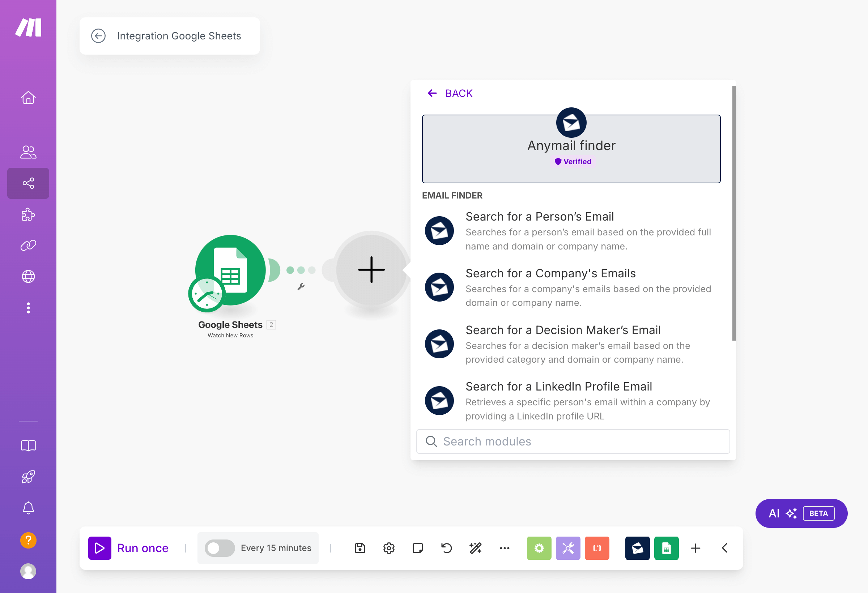Viewport: 868px width, 593px height.
Task: Open the Connections link sidebar icon
Action: 28,246
